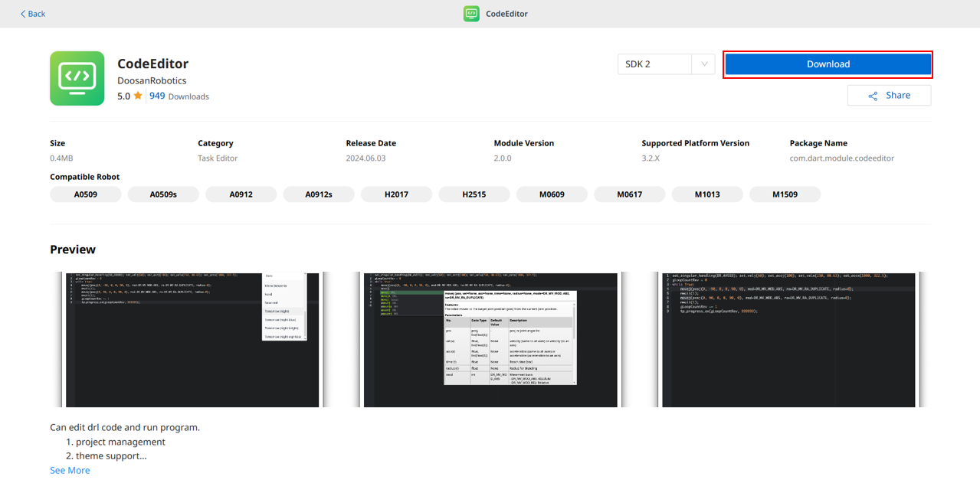Select the A0509s robot chip
The image size is (980, 483).
click(163, 194)
